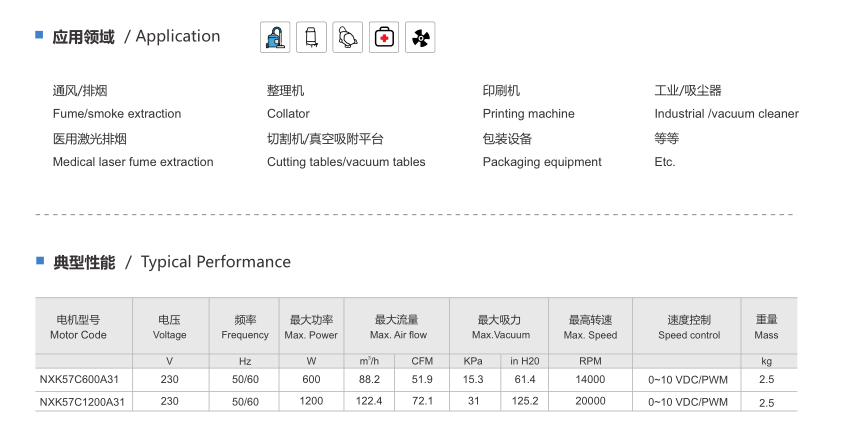This screenshot has height=444, width=852.
Task: Click the black fan blade icon
Action: [420, 37]
